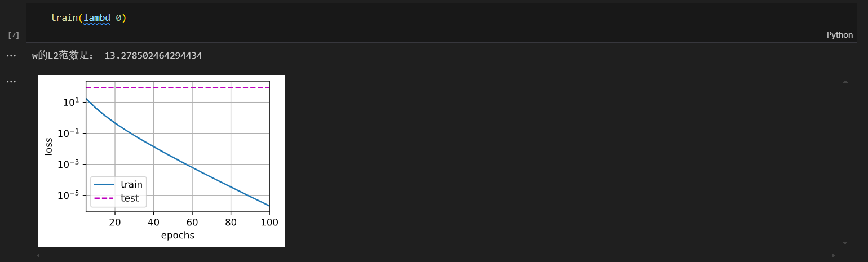This screenshot has height=262, width=868.
Task: Click the epochs x-axis label
Action: click(178, 236)
